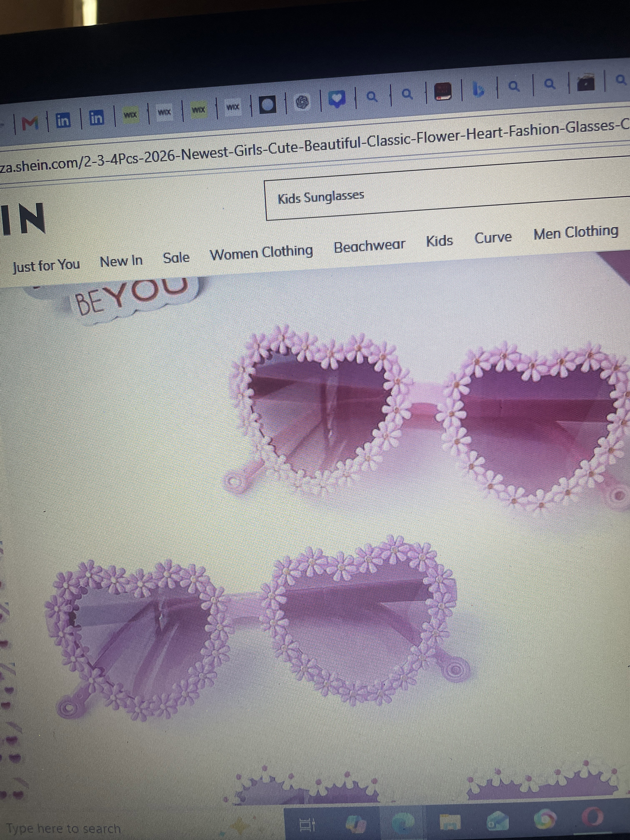Go to the Sale section
The width and height of the screenshot is (630, 840).
pos(176,257)
